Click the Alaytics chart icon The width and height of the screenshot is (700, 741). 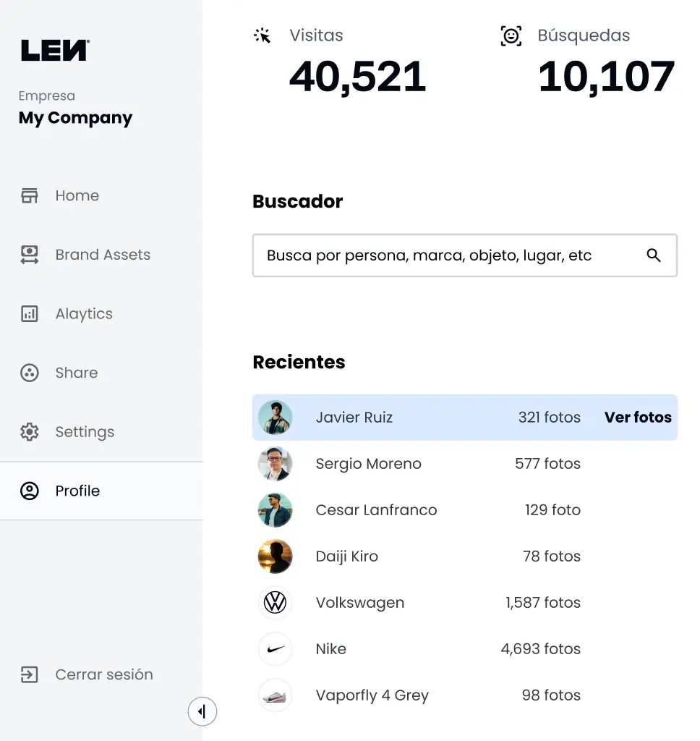point(29,314)
